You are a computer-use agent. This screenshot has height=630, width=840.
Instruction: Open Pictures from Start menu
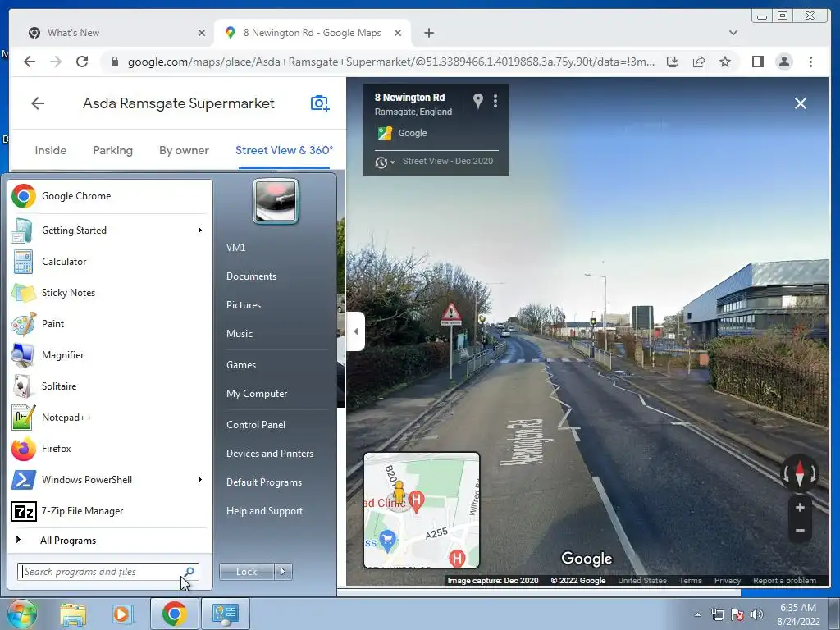tap(243, 305)
